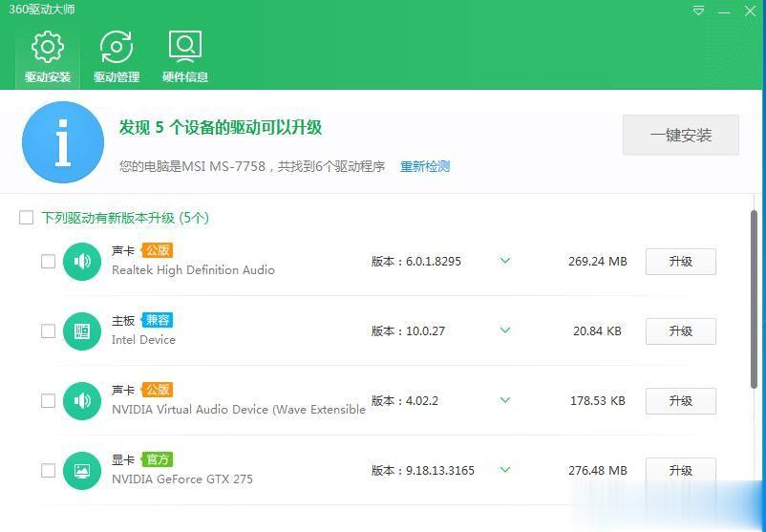This screenshot has height=532, width=766.
Task: Open the 驱动安装 tab
Action: pos(48,56)
